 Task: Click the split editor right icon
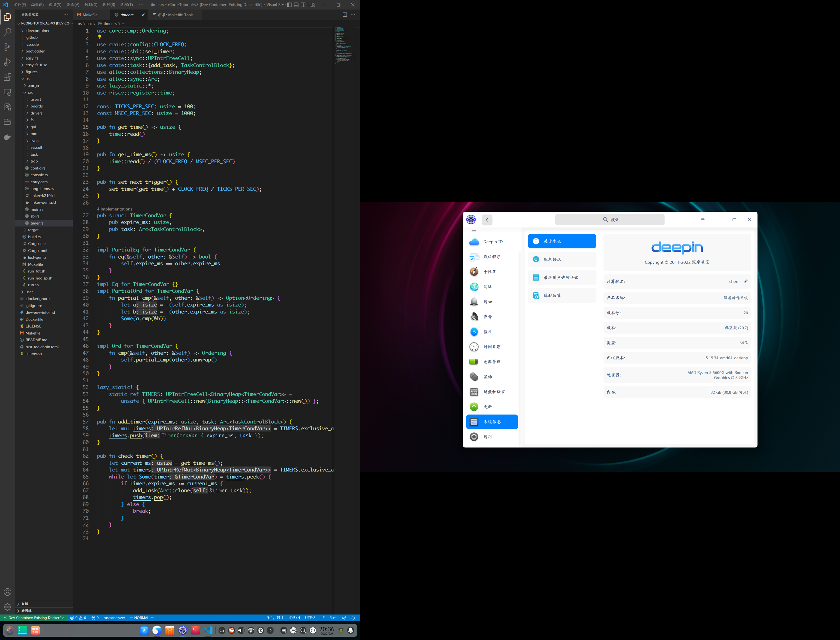344,15
